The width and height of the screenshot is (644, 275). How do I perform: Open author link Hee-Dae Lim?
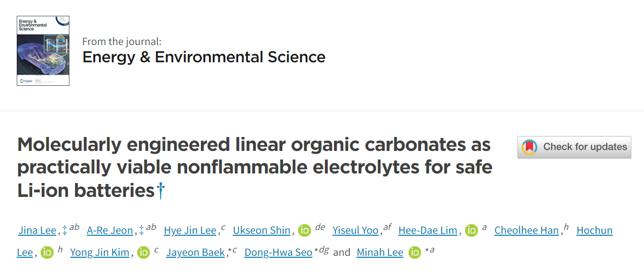[428, 230]
